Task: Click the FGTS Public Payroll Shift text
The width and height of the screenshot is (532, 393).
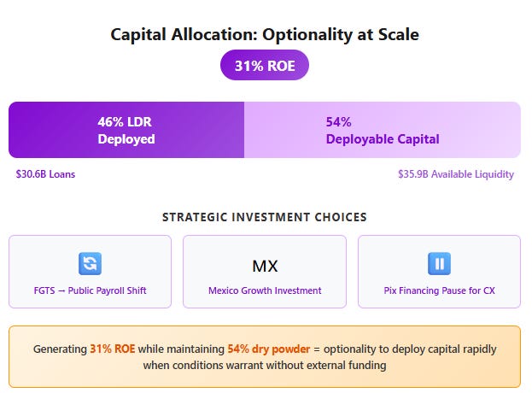Action: pyautogui.click(x=90, y=290)
